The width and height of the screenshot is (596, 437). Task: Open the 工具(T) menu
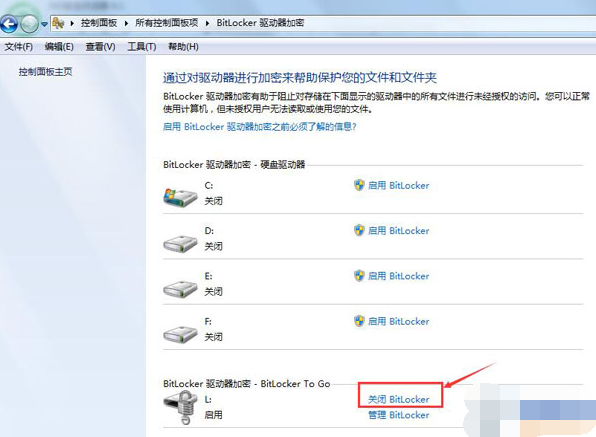tap(142, 47)
